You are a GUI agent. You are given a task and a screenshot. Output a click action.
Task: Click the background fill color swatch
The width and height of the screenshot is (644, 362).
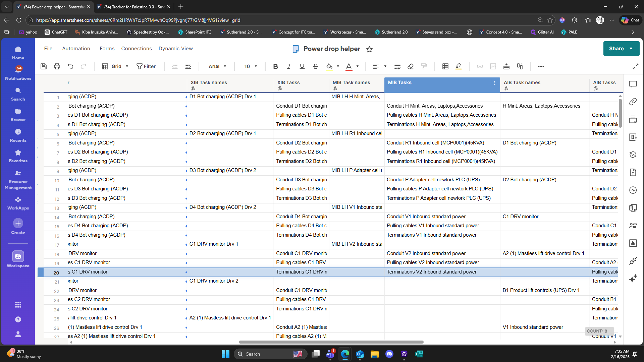(x=329, y=66)
